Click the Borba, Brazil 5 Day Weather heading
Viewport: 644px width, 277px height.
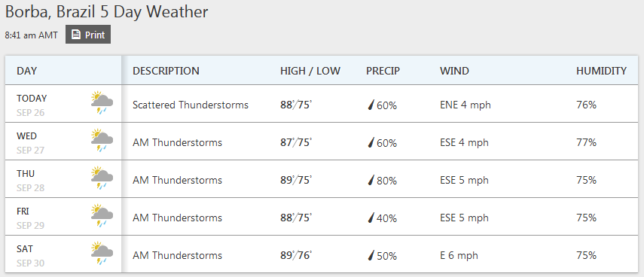(107, 11)
